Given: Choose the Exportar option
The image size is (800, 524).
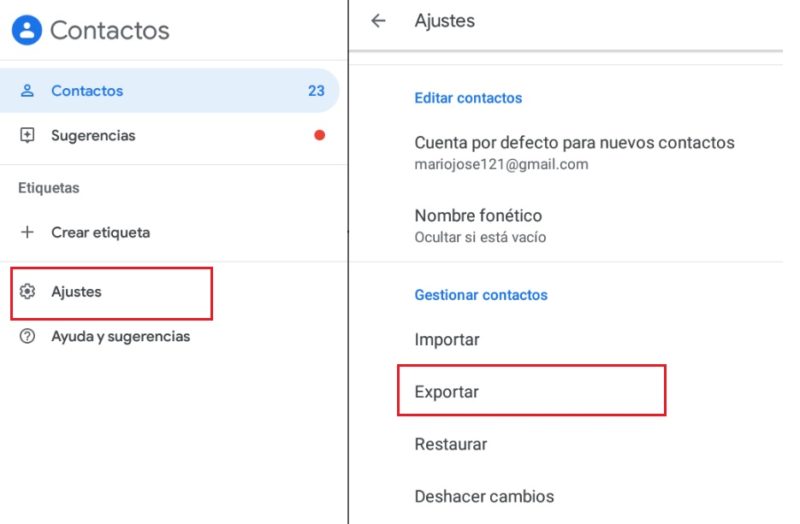Looking at the screenshot, I should [447, 392].
